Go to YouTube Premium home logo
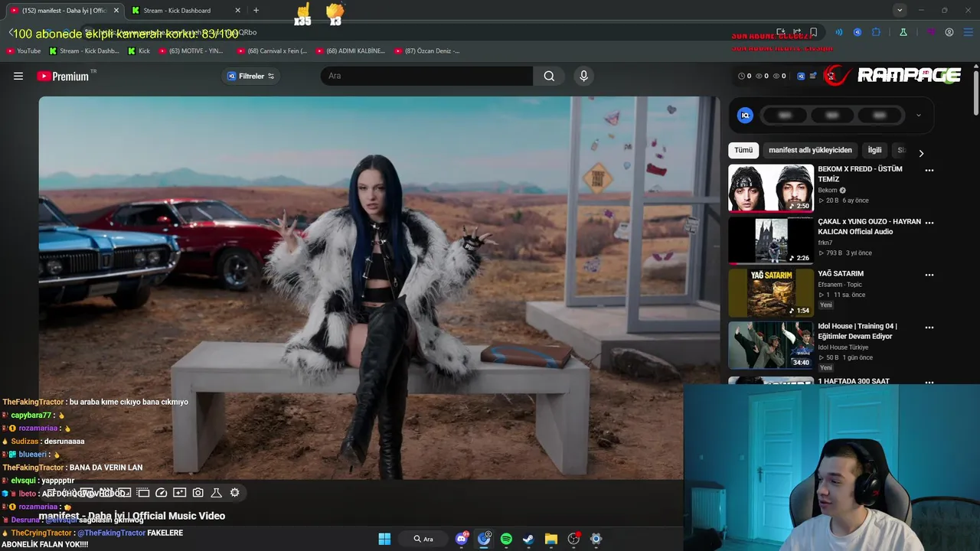This screenshot has height=551, width=980. click(63, 76)
